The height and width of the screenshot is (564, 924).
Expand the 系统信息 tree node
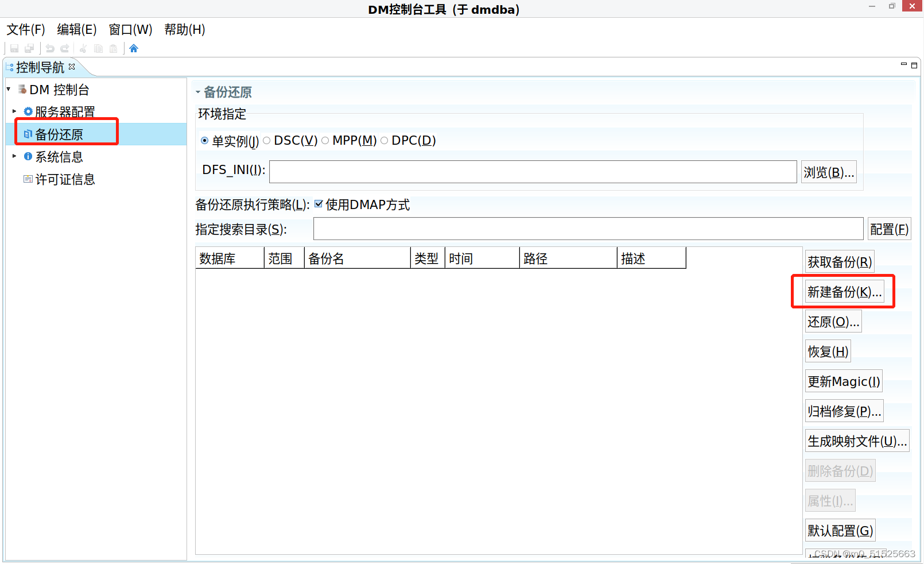[14, 156]
